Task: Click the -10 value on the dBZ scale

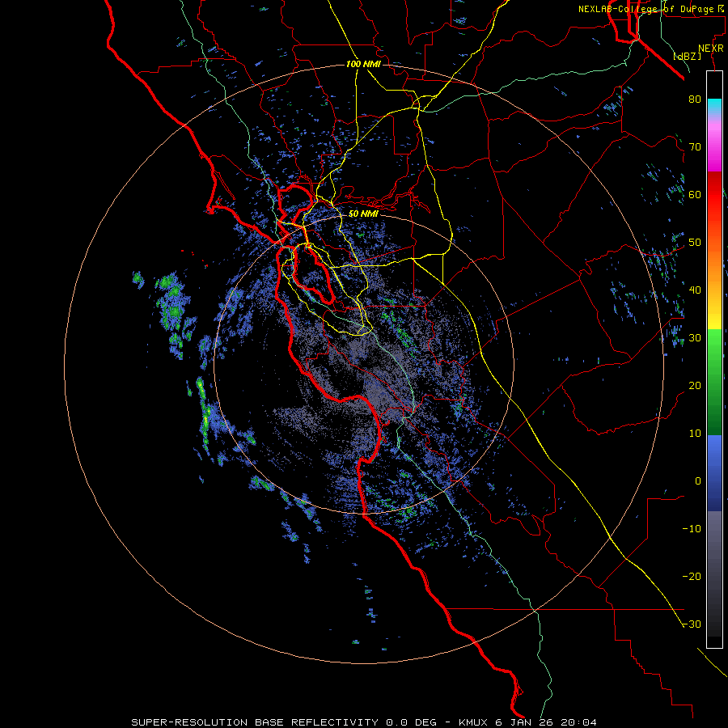Action: [692, 529]
